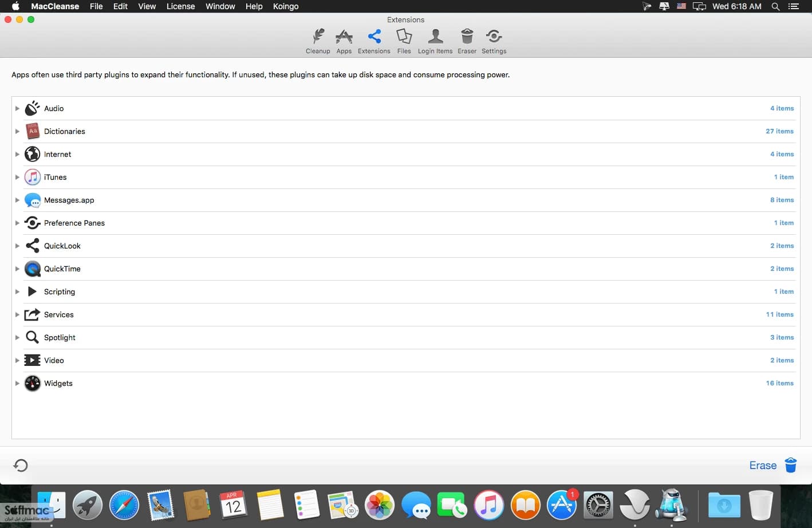Click the Audio category icon

click(x=33, y=108)
